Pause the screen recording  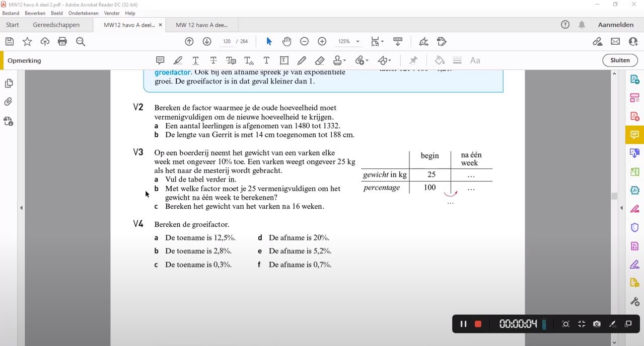(463, 324)
